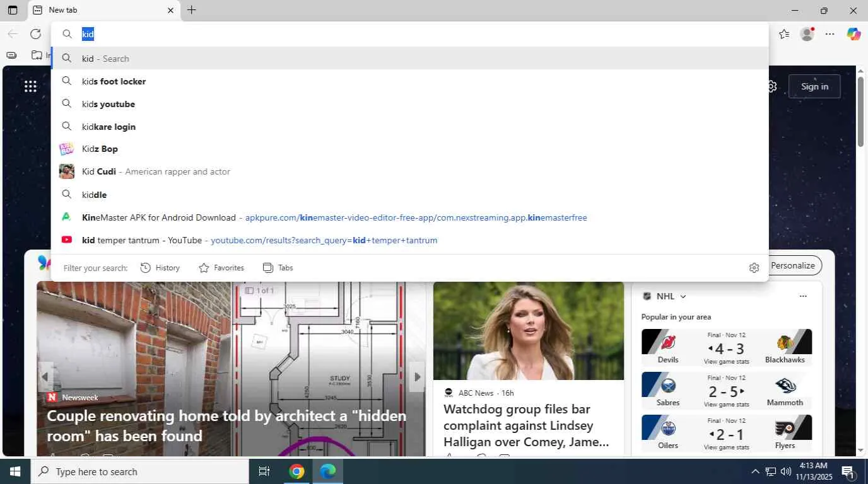Click the YouTube icon in suggestions
The height and width of the screenshot is (484, 868).
click(x=66, y=239)
